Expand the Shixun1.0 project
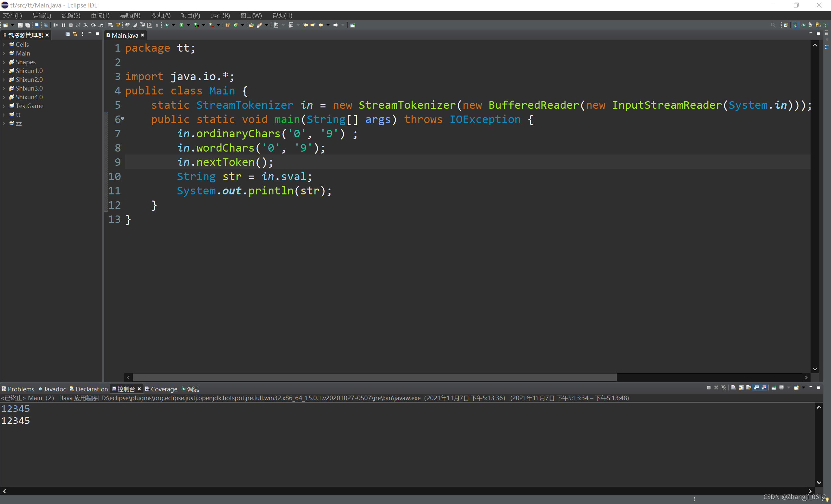This screenshot has height=504, width=831. (x=4, y=71)
